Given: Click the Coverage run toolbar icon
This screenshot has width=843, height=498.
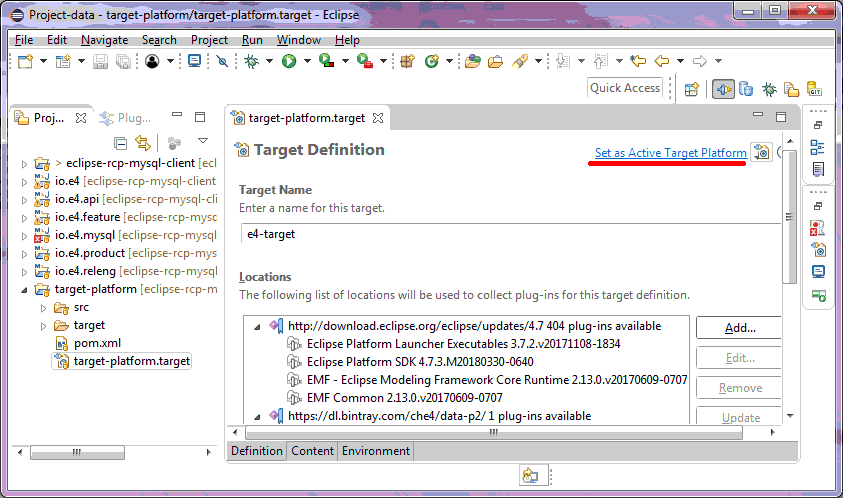Looking at the screenshot, I should [x=326, y=61].
